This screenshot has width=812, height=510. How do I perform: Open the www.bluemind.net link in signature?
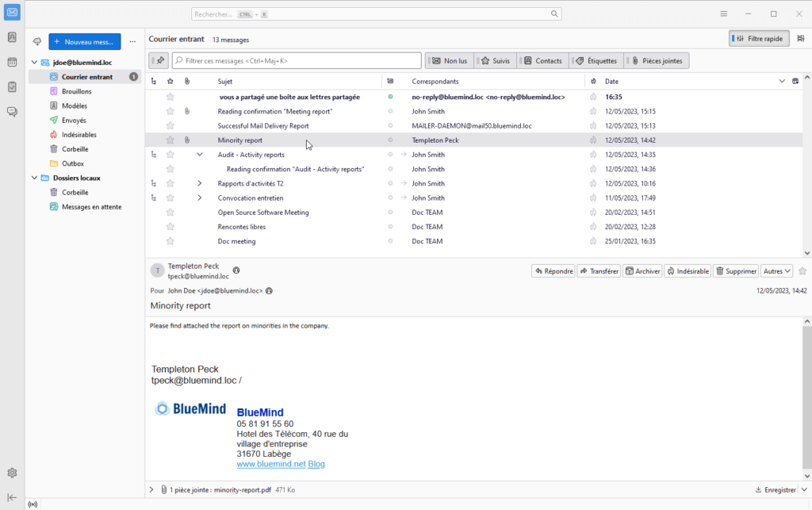tap(270, 463)
